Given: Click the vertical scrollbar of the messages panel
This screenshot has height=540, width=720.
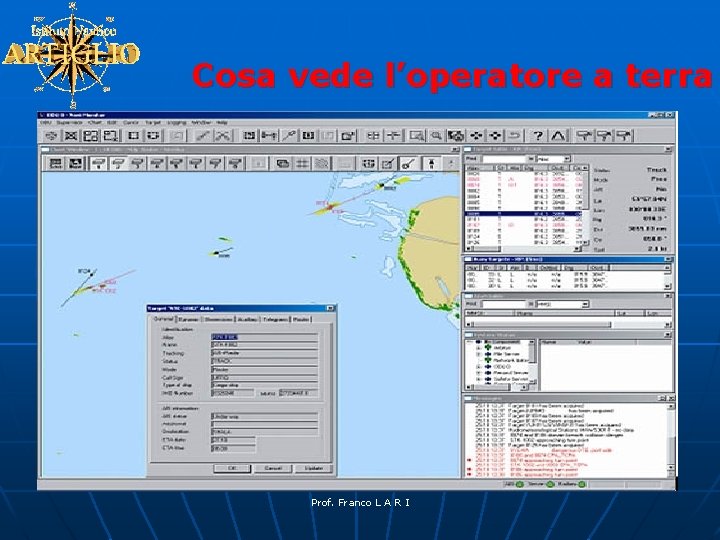Looking at the screenshot, I should 671,440.
